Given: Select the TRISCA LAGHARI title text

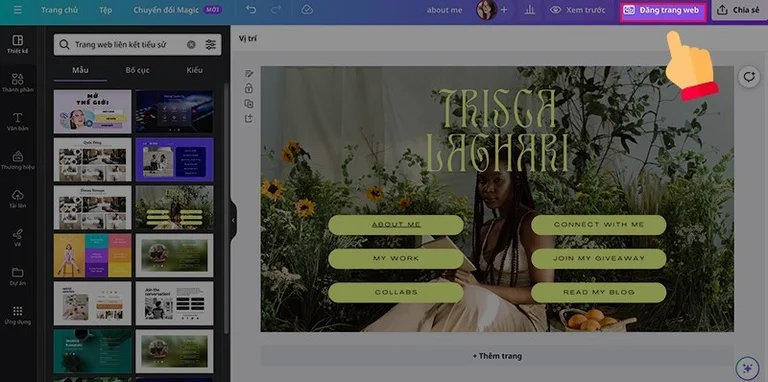Looking at the screenshot, I should click(x=497, y=130).
